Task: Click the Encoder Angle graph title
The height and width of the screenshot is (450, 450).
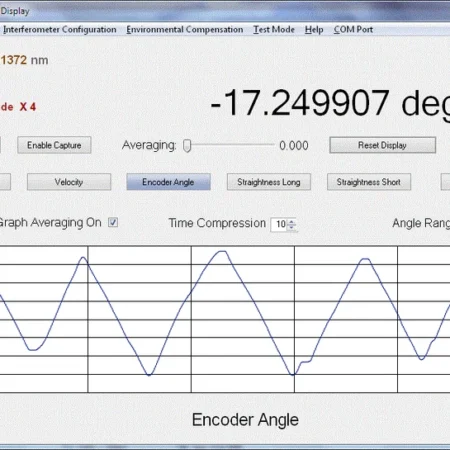Action: (x=245, y=420)
